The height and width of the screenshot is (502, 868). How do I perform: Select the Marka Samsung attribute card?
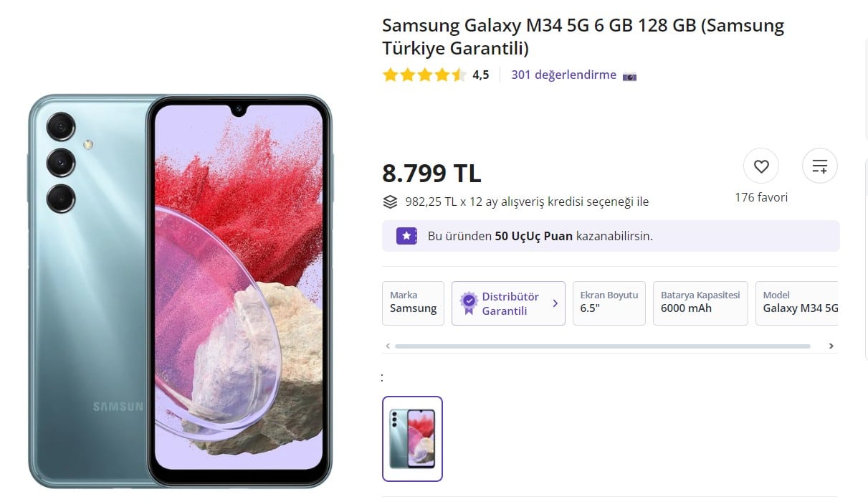tap(414, 303)
